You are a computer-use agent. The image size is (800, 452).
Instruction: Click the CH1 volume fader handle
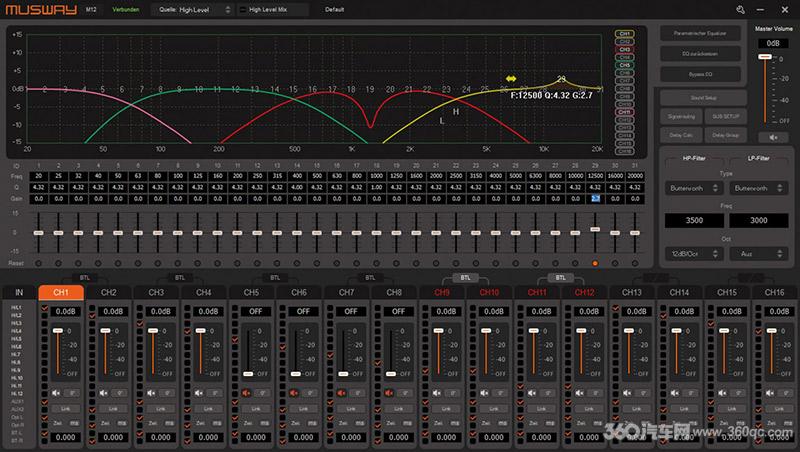click(x=58, y=331)
